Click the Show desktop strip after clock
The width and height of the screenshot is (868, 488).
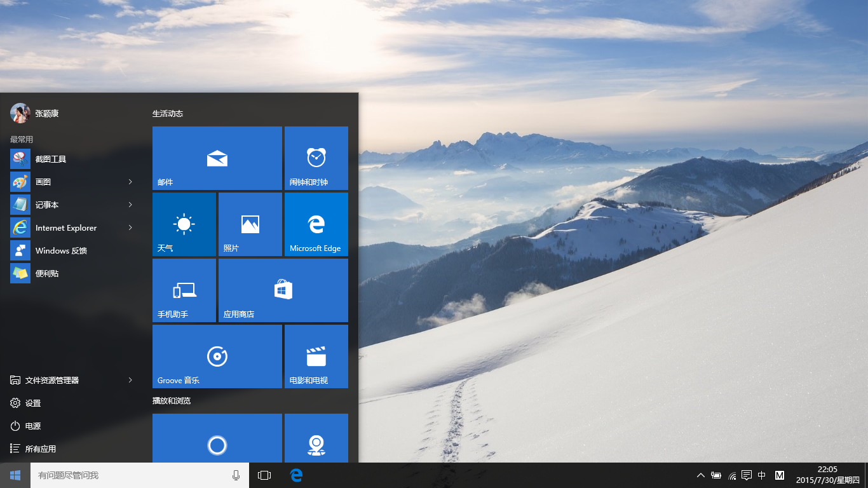tap(865, 475)
